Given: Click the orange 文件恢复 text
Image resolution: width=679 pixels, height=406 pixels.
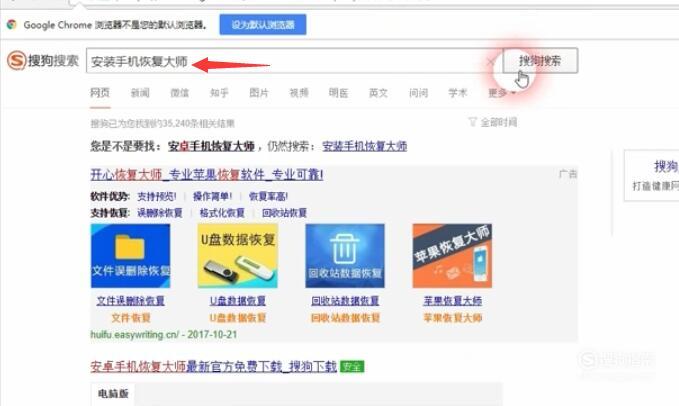Looking at the screenshot, I should [131, 318].
